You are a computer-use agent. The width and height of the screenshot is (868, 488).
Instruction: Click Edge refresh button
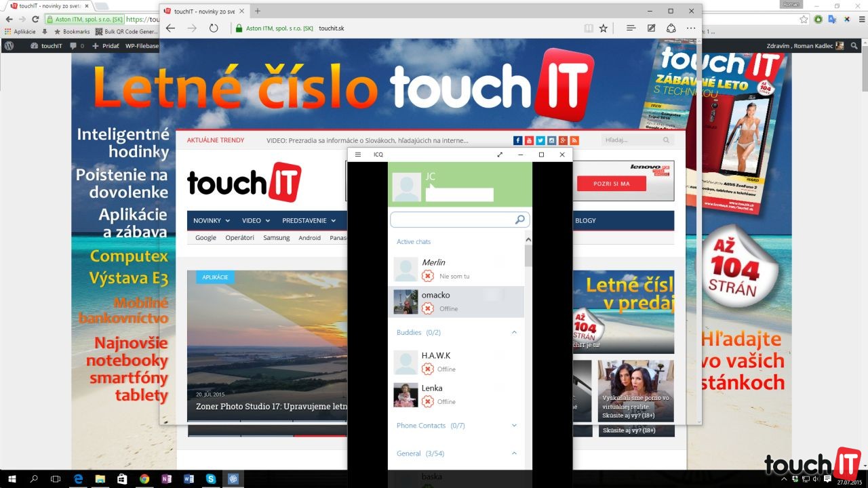point(214,28)
